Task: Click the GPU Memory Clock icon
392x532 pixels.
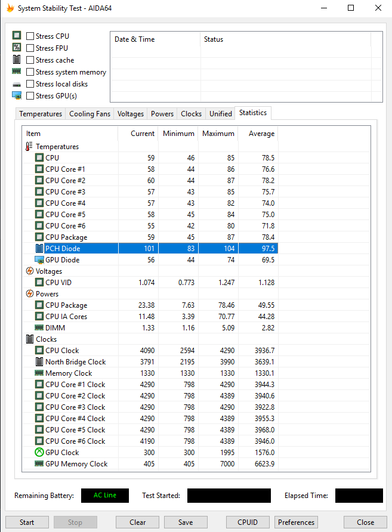Action: (39, 463)
